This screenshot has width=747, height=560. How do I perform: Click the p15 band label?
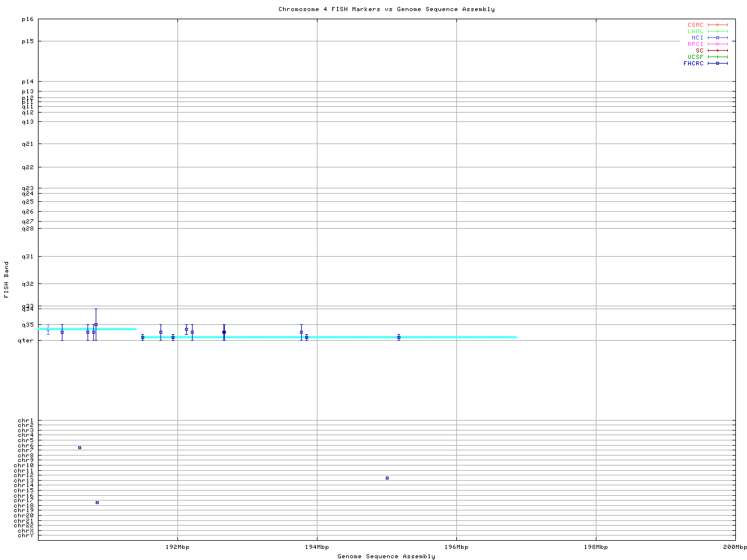point(28,41)
